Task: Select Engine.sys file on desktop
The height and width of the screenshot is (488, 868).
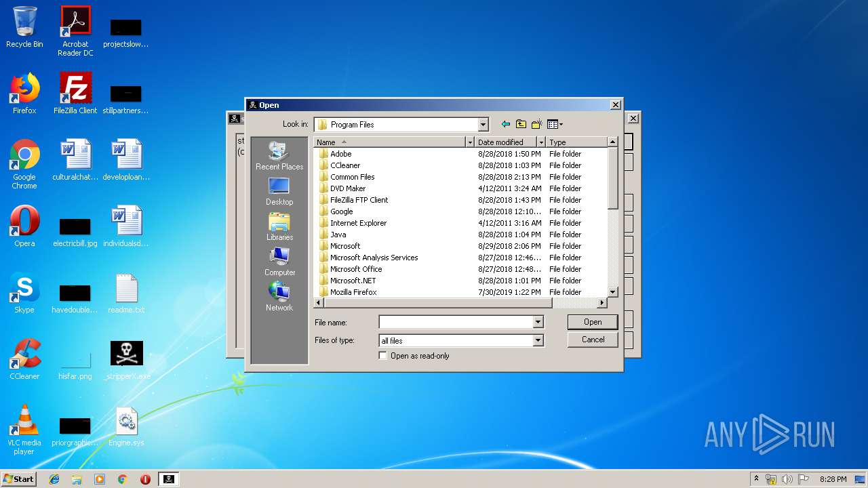Action: pyautogui.click(x=127, y=426)
